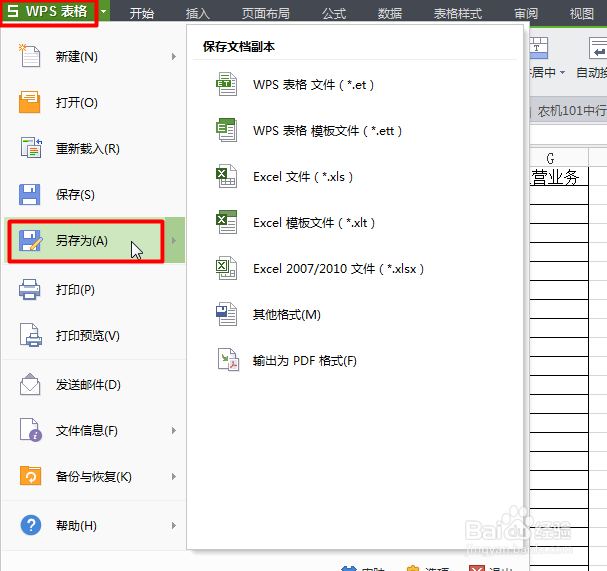Select 其他格式(M) save option
Screen dimensions: 607x571
pyautogui.click(x=286, y=315)
